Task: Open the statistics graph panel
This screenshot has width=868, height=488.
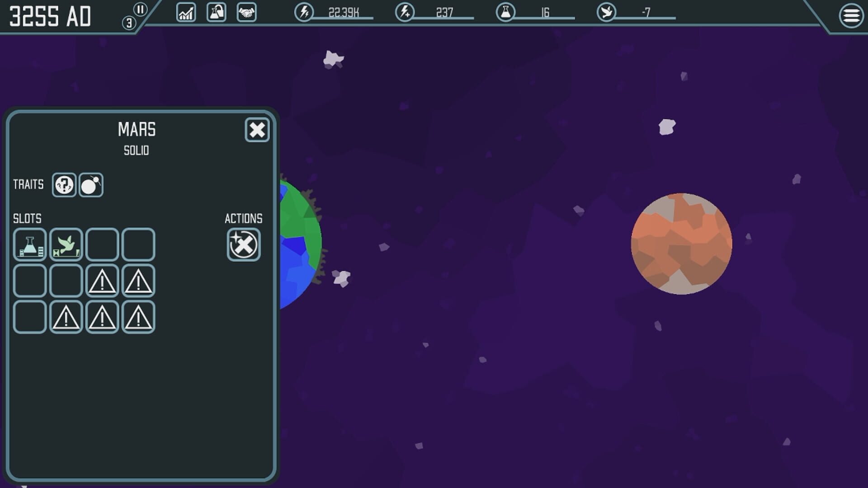Action: tap(185, 13)
